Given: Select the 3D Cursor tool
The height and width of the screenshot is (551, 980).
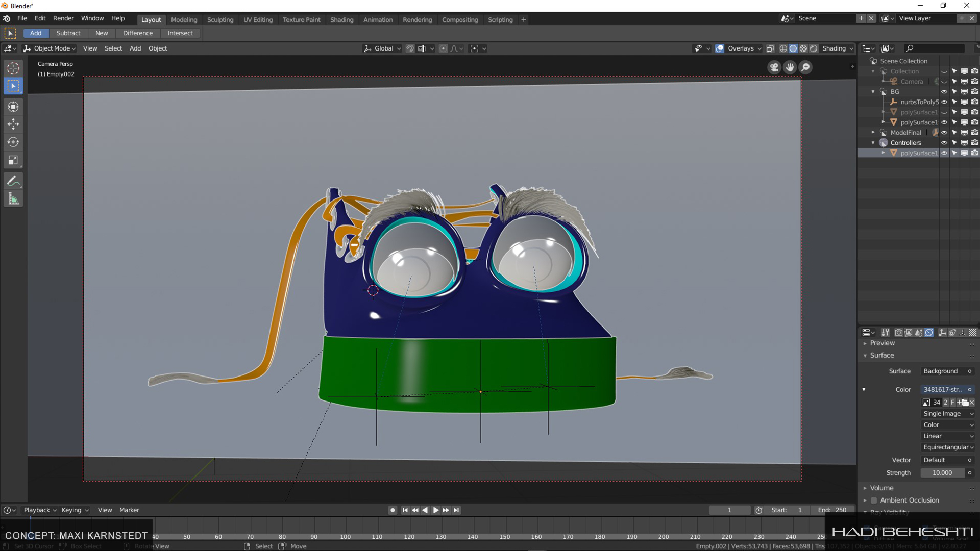Looking at the screenshot, I should [13, 68].
